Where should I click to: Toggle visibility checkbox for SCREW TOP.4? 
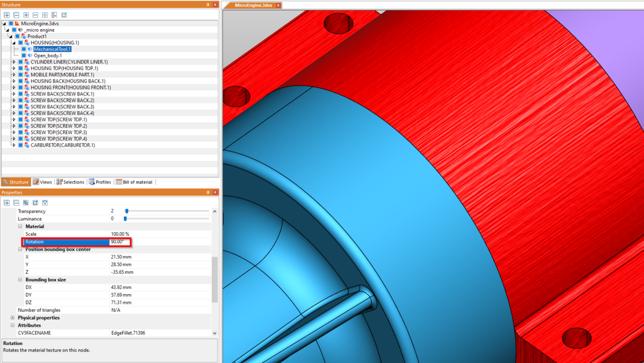coord(20,139)
